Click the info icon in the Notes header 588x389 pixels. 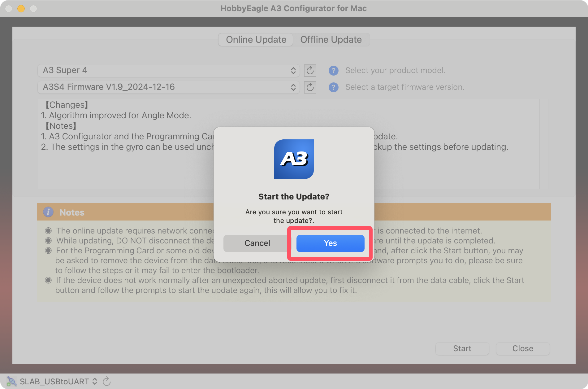tap(48, 212)
